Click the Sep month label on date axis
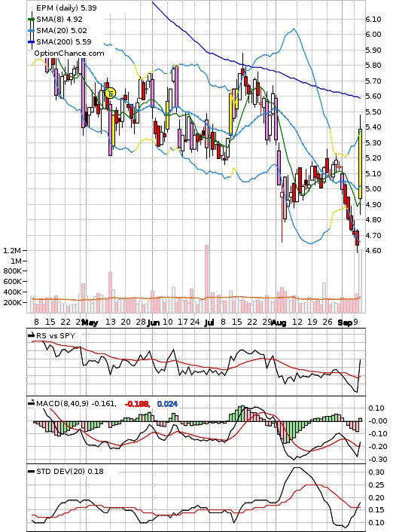 click(345, 323)
